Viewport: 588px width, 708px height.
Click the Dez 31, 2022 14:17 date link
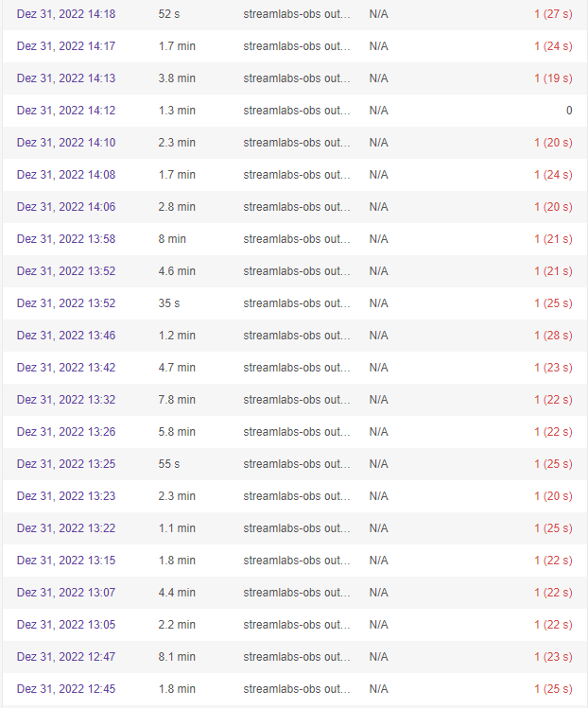66,46
